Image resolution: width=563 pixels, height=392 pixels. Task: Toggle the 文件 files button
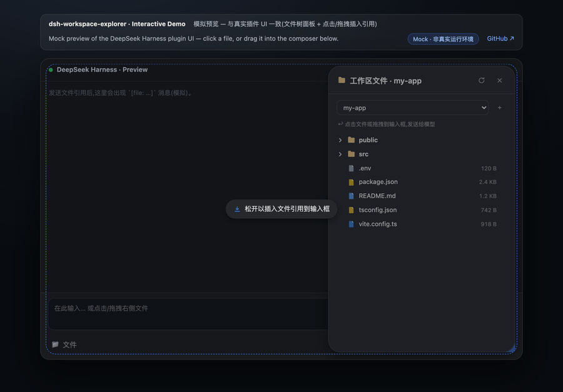pos(64,344)
